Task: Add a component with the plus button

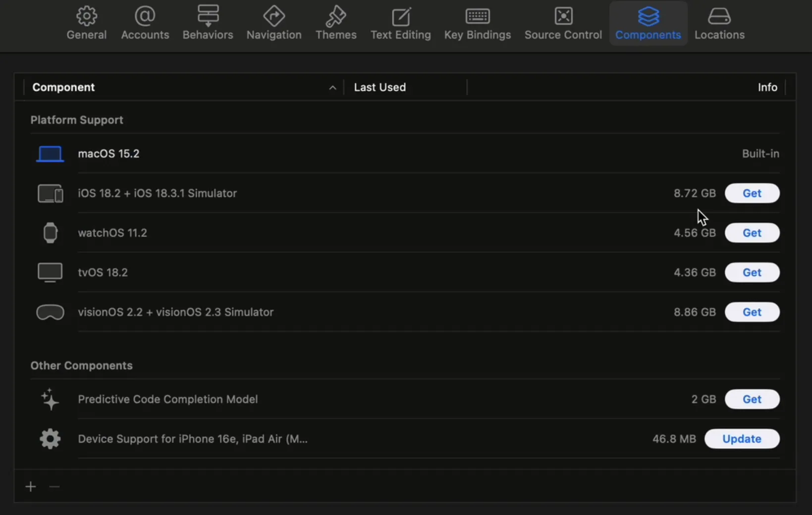Action: tap(31, 487)
